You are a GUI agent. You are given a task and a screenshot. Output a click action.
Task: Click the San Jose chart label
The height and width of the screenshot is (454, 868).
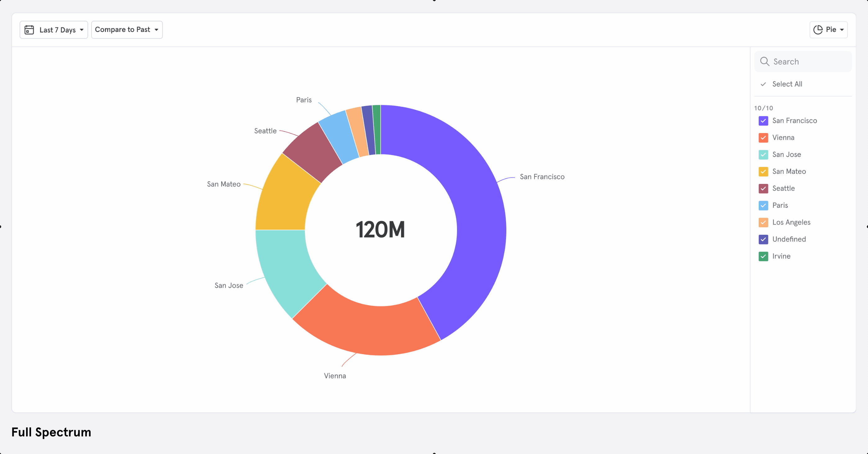[228, 286]
